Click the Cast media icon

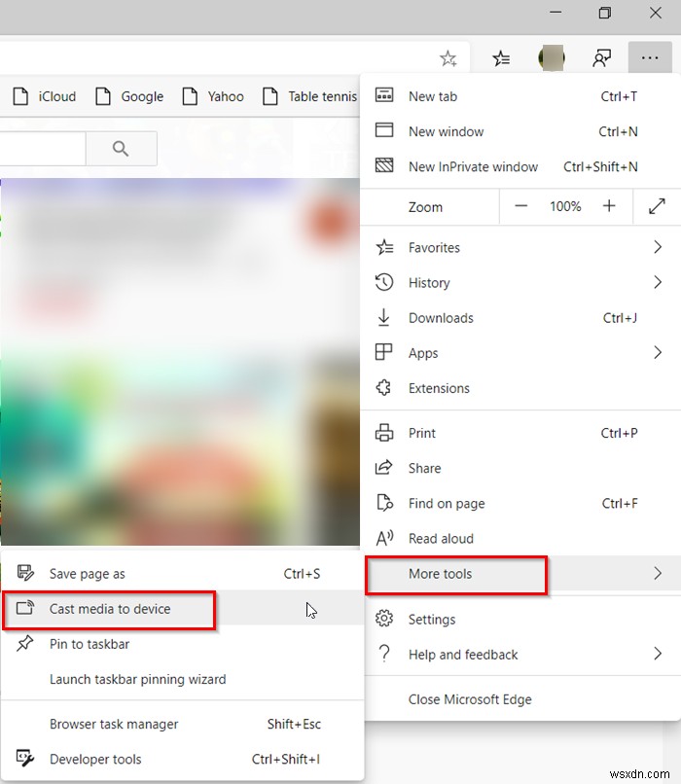[x=25, y=608]
